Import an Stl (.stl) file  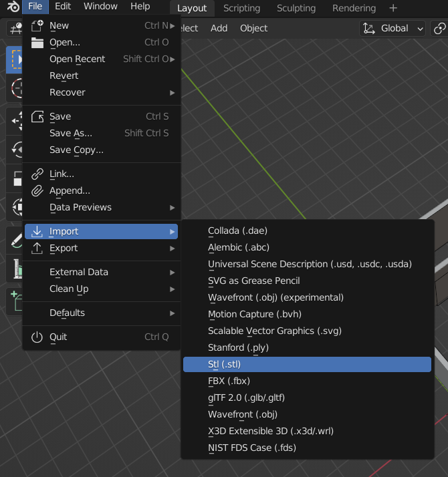307,365
